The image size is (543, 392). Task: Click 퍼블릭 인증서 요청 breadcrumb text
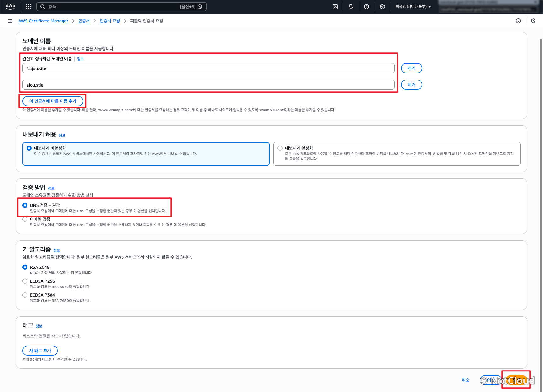coord(146,21)
